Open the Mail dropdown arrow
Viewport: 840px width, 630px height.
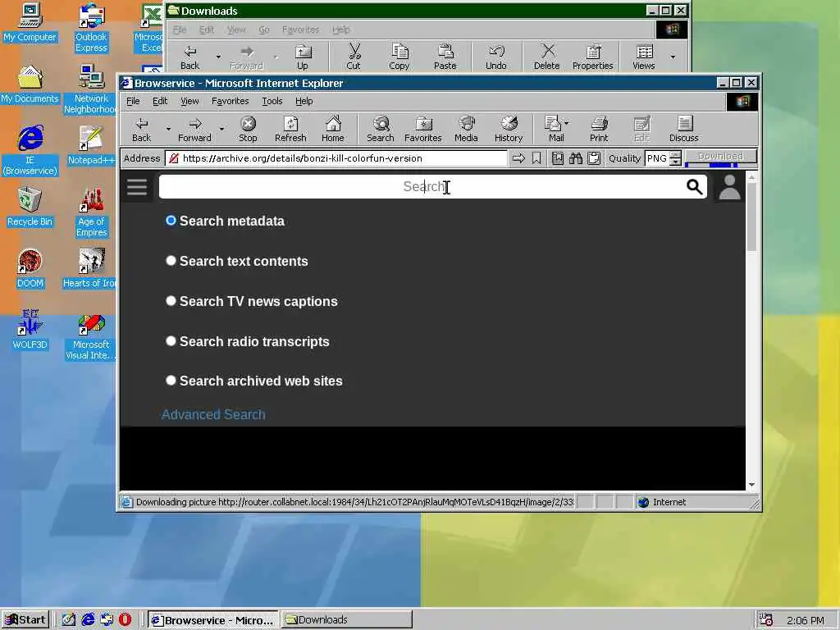click(567, 123)
